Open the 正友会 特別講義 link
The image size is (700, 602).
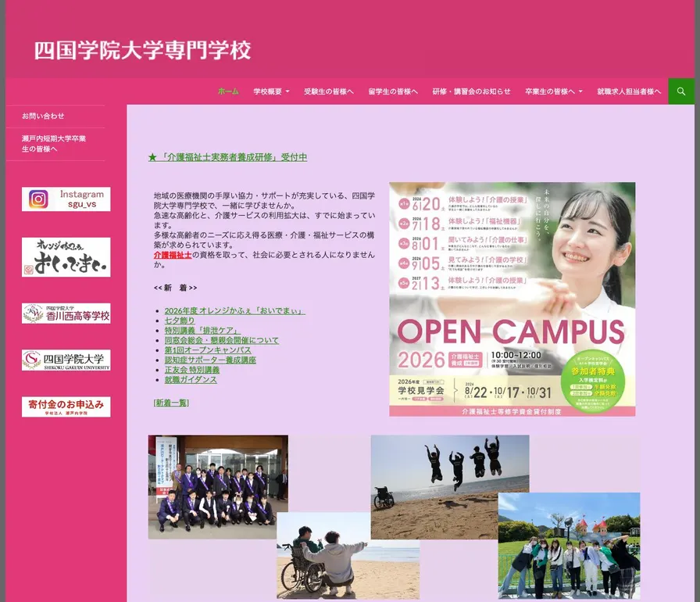[192, 370]
